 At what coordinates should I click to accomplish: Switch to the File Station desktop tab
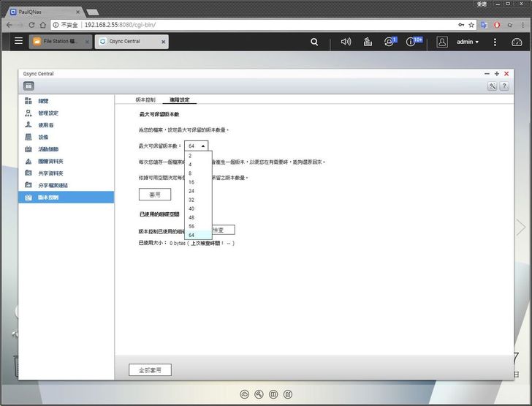tap(61, 42)
